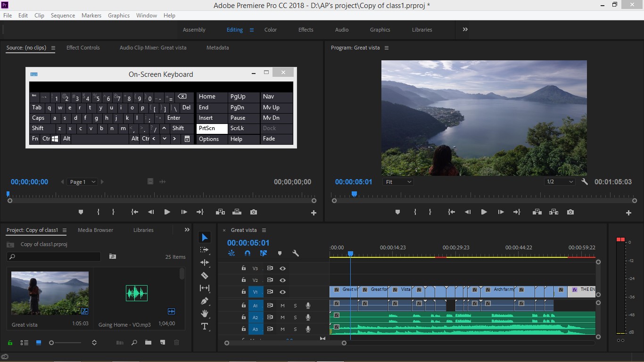Select the Razor tool

point(205,275)
